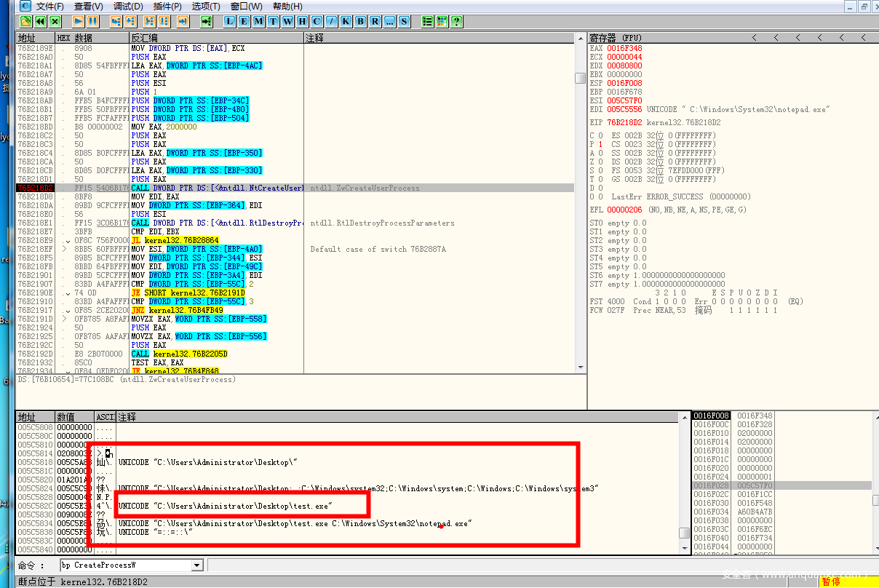Open the Breakpoints window (B button)
This screenshot has width=879, height=588.
point(360,21)
